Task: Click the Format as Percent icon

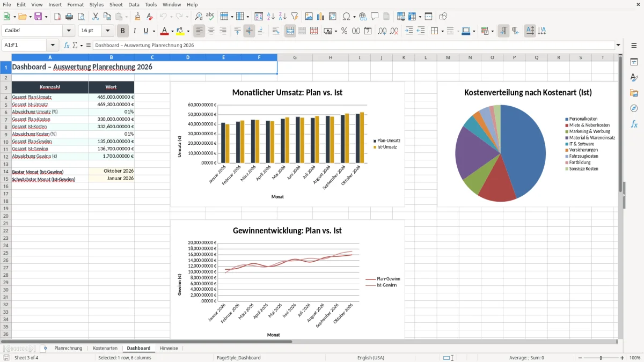Action: click(x=345, y=31)
